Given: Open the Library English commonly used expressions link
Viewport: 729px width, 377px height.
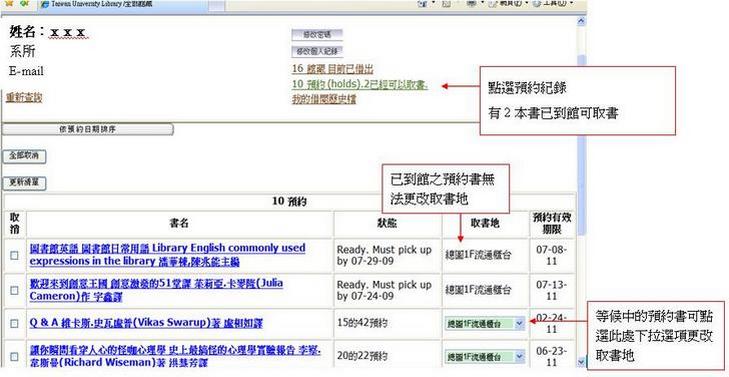Looking at the screenshot, I should (x=167, y=254).
